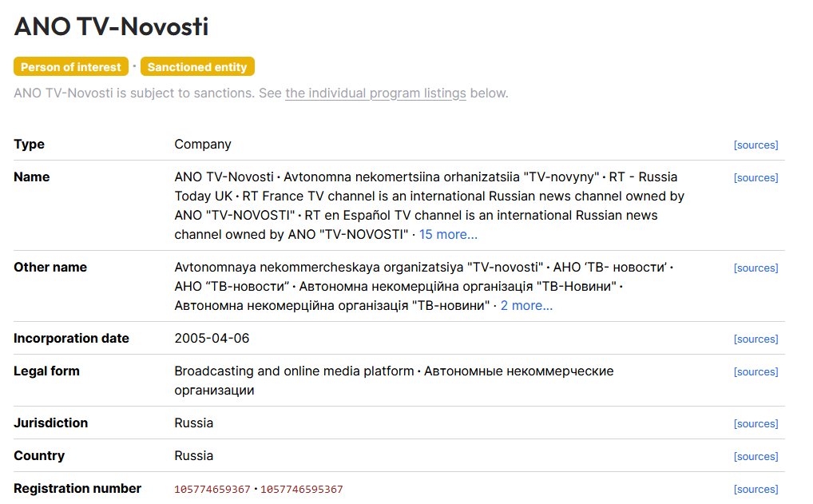Open sources for Jurisdiction row
The image size is (813, 504).
755,423
